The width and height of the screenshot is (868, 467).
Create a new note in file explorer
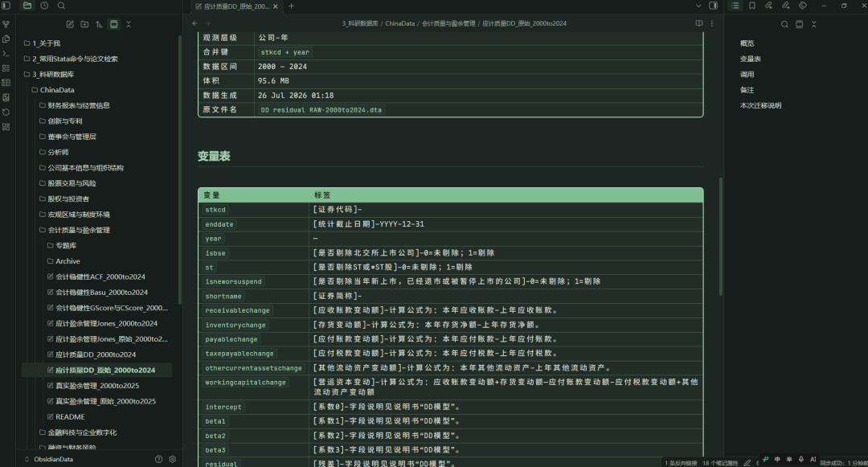coord(70,24)
